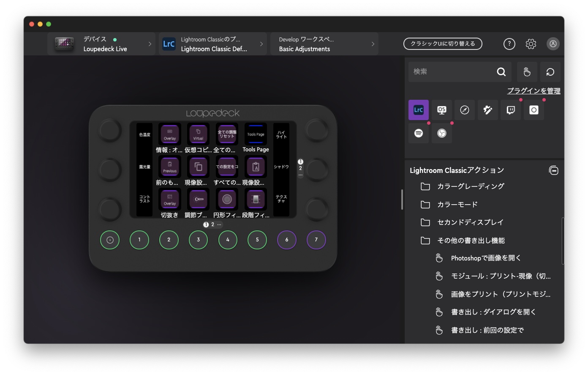Open the Lightroom Classic profile dropdown
Screen dimensions: 588x375
pos(213,44)
